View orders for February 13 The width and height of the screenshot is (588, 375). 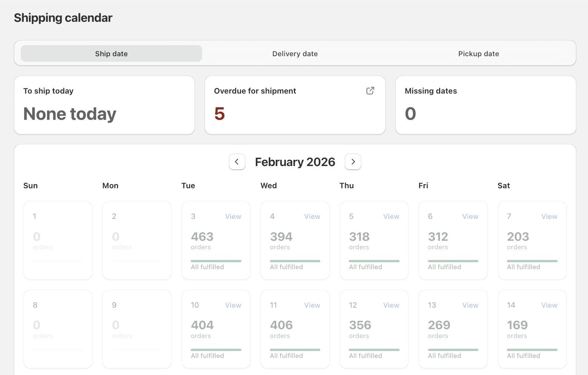point(470,305)
